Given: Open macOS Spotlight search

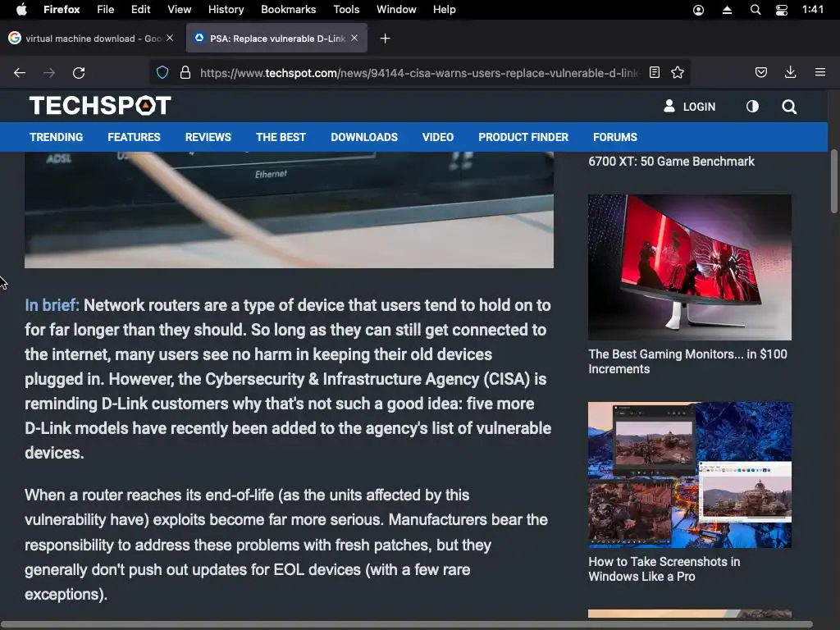Looking at the screenshot, I should (756, 10).
